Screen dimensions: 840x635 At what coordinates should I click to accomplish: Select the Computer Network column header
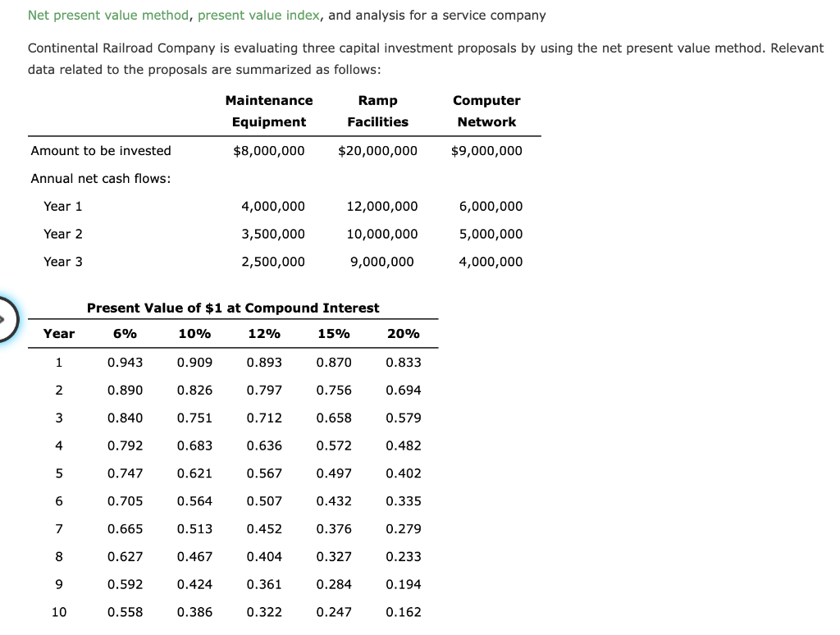click(x=486, y=111)
